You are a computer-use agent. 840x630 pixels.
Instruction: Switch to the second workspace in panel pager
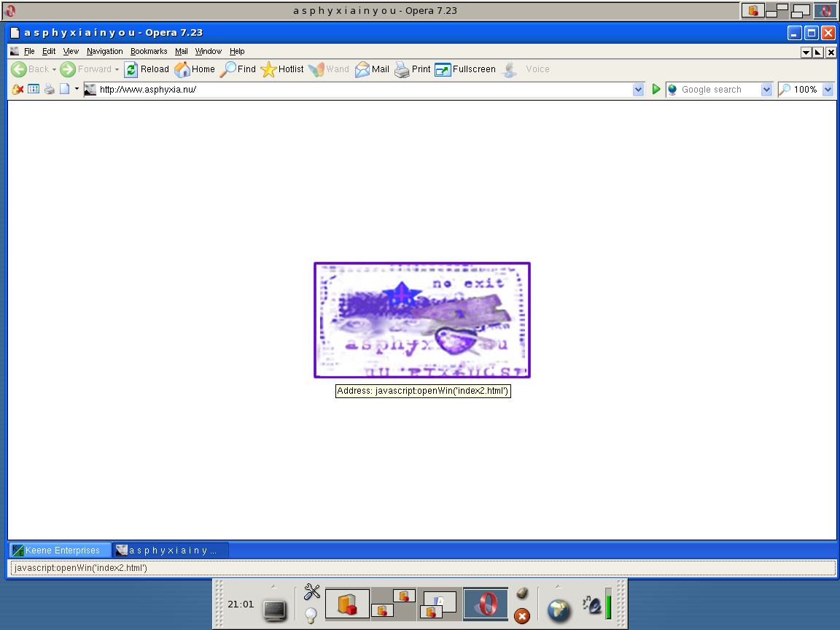(x=394, y=604)
